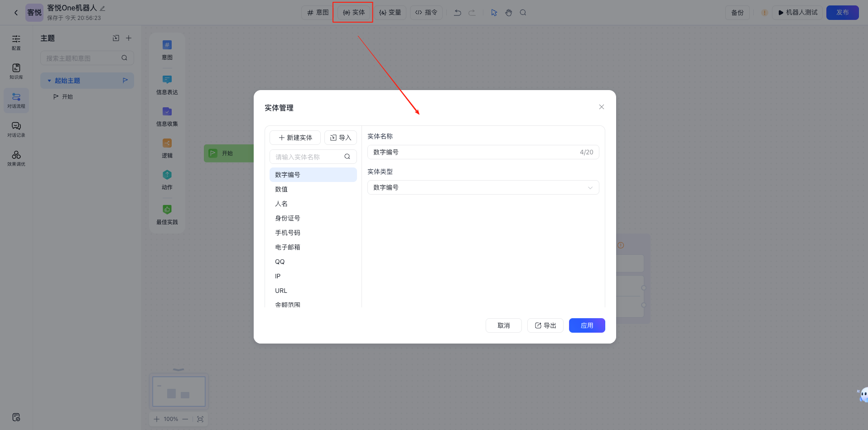Click the 应用 button
Image resolution: width=868 pixels, height=430 pixels.
pyautogui.click(x=587, y=325)
